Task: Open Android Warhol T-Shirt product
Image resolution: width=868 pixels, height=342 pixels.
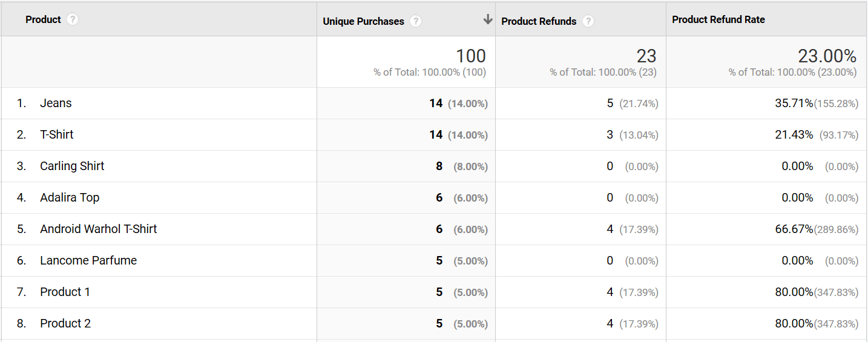Action: (98, 229)
